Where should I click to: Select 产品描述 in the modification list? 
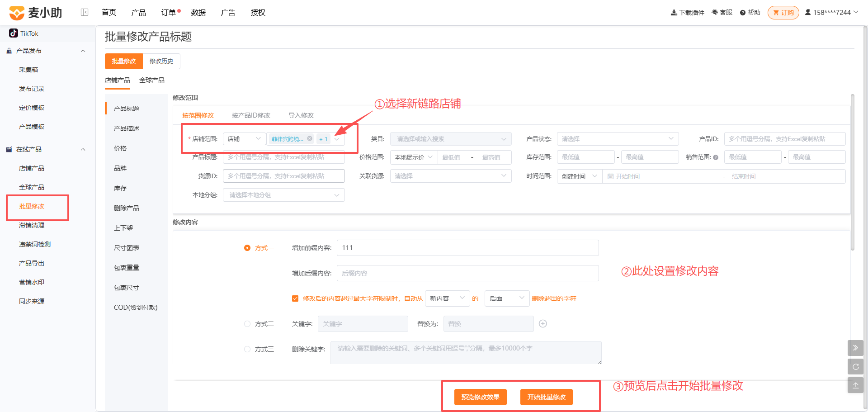[127, 128]
